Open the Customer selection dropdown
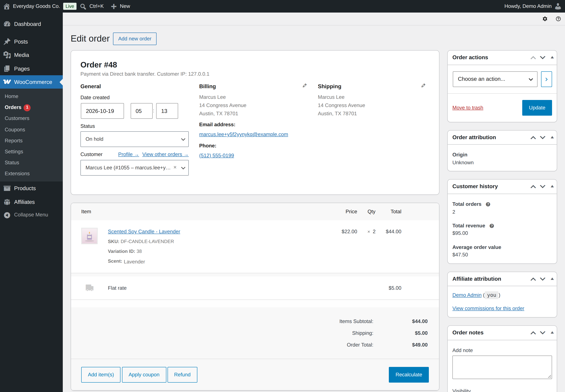565x392 pixels. (x=135, y=168)
